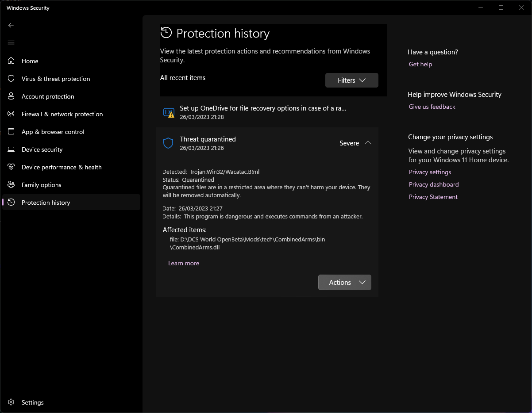Image resolution: width=532 pixels, height=413 pixels.
Task: Open Device security section
Action: point(71,149)
